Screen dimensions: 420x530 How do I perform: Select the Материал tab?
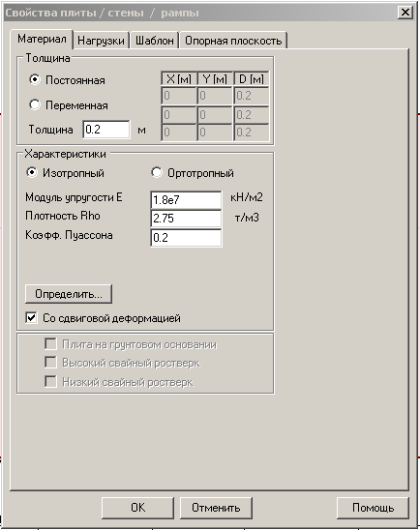(42, 39)
